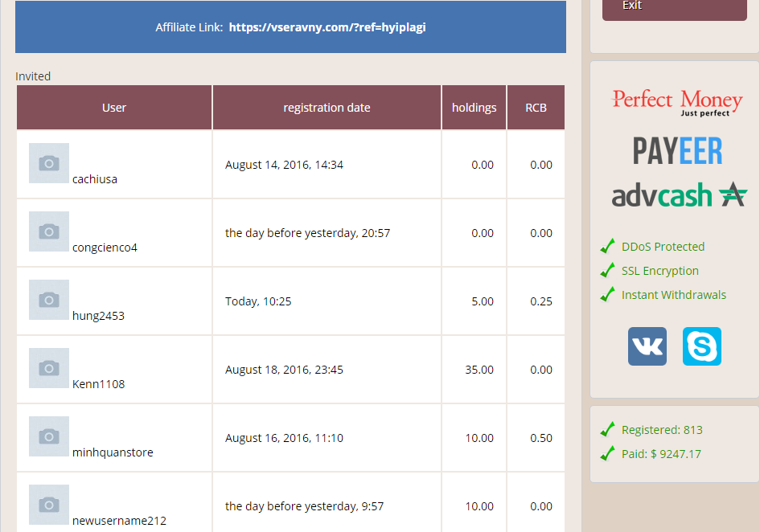Open the Skype contact icon
The height and width of the screenshot is (532, 760).
[702, 346]
